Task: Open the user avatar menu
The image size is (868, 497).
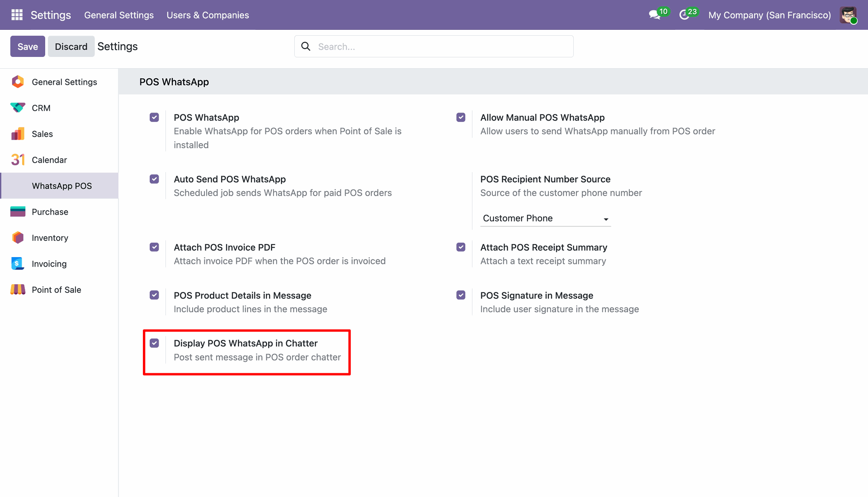Action: [x=848, y=15]
